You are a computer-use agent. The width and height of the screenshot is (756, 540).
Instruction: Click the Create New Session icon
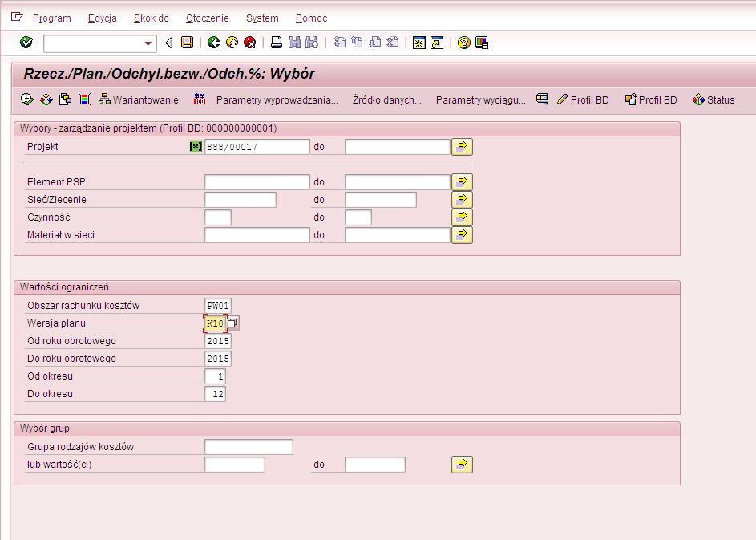(419, 43)
